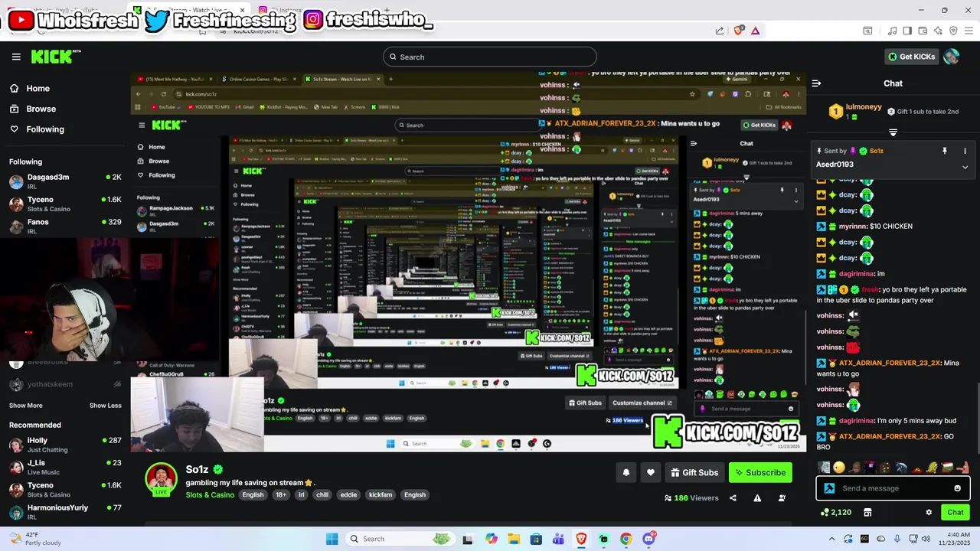The width and height of the screenshot is (980, 551).
Task: Click into the Kick Search field
Action: (490, 57)
